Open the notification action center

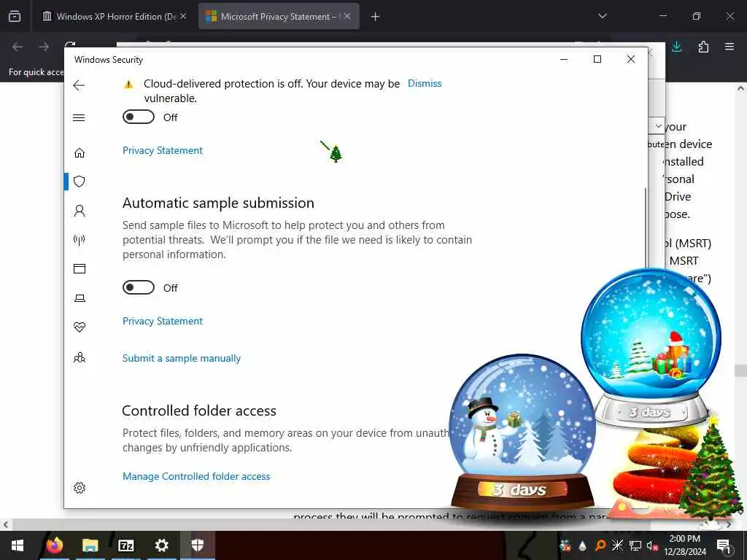pos(724,545)
